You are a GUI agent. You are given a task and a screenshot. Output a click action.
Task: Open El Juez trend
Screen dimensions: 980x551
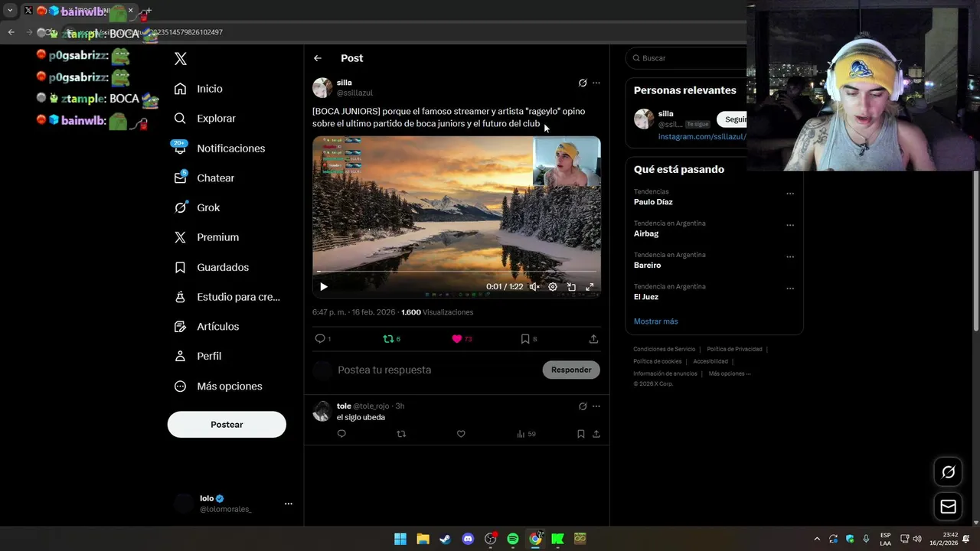(646, 297)
